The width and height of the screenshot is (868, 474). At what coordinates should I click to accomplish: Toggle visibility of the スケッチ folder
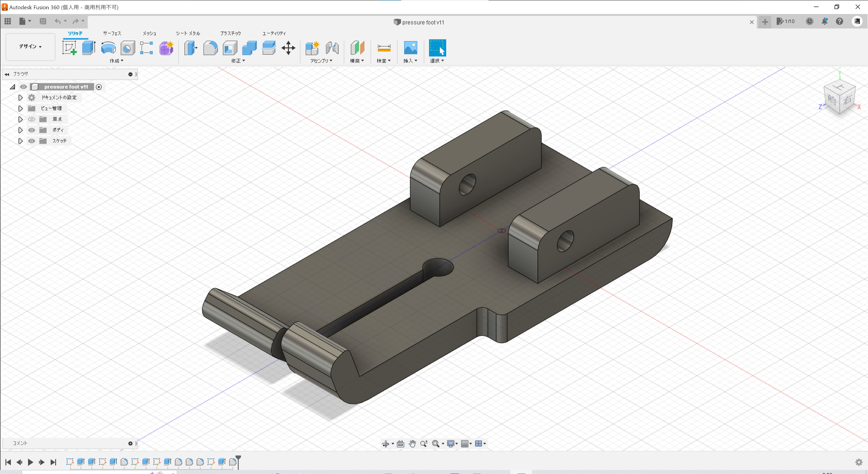click(x=32, y=141)
